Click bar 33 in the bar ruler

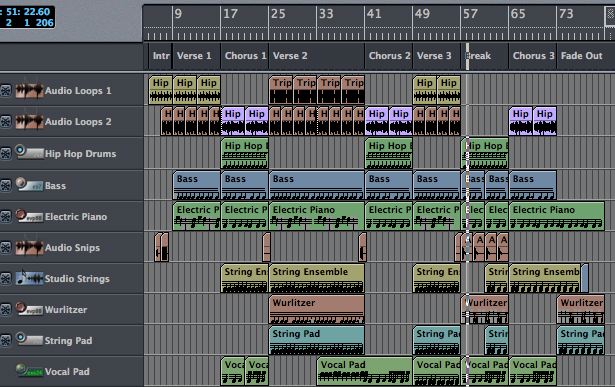pyautogui.click(x=326, y=14)
